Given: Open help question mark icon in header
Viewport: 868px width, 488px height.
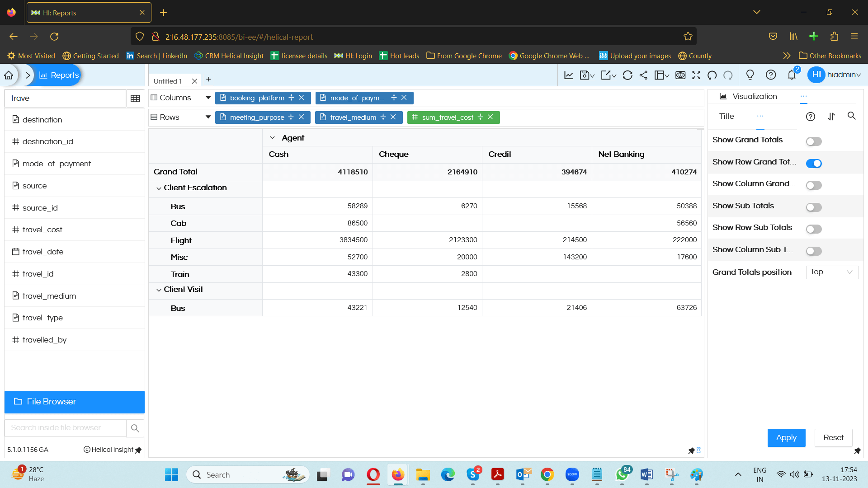Looking at the screenshot, I should (x=771, y=75).
